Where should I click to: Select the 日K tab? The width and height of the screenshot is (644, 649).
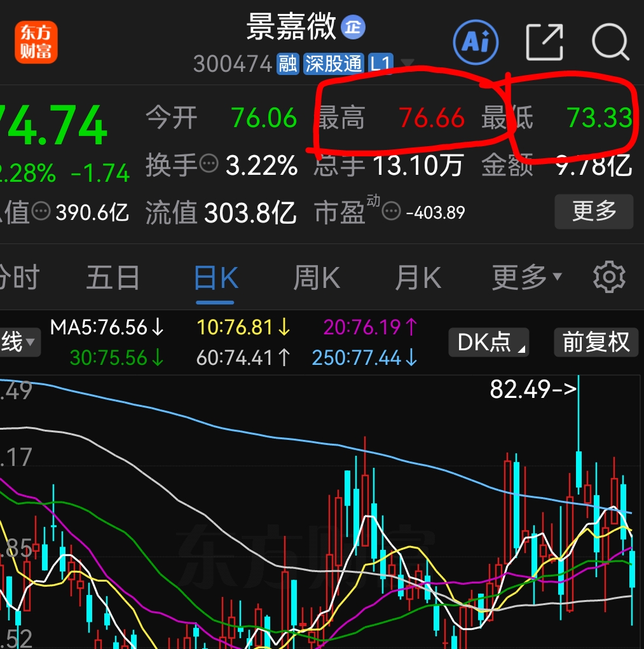216,278
